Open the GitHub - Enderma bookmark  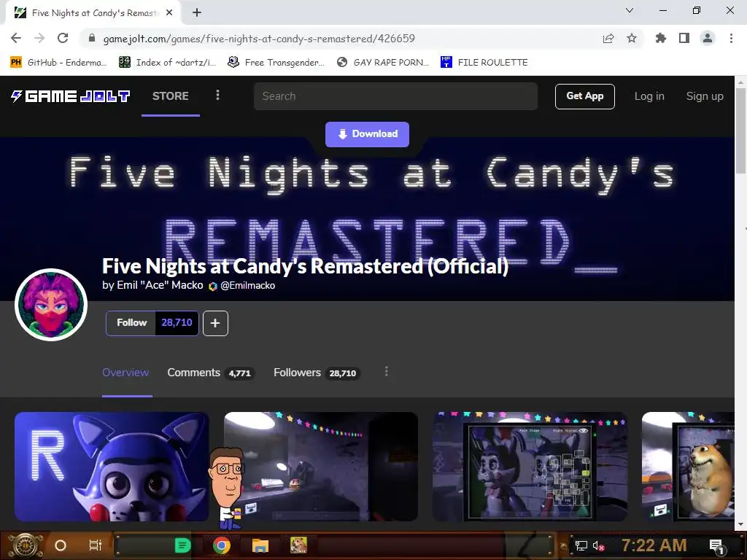(x=58, y=63)
